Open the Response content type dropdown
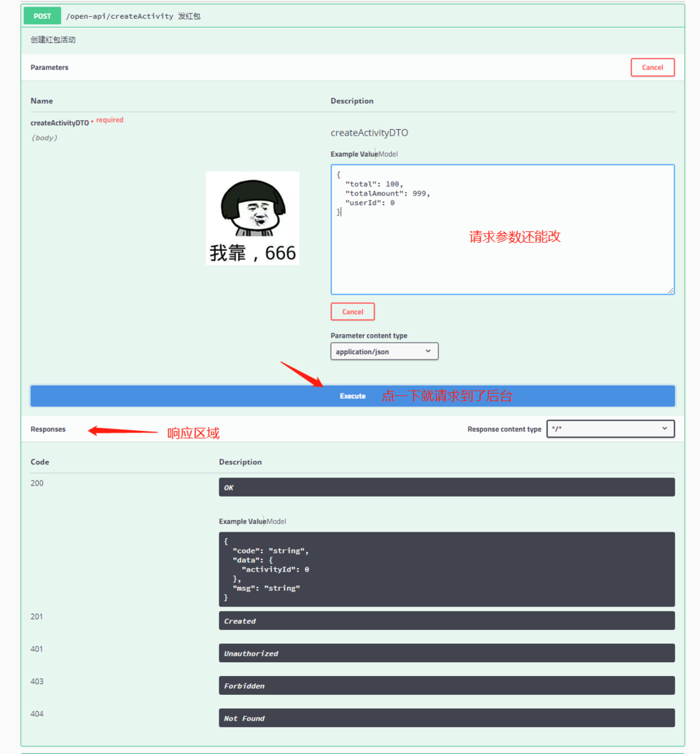700x754 pixels. tap(610, 429)
